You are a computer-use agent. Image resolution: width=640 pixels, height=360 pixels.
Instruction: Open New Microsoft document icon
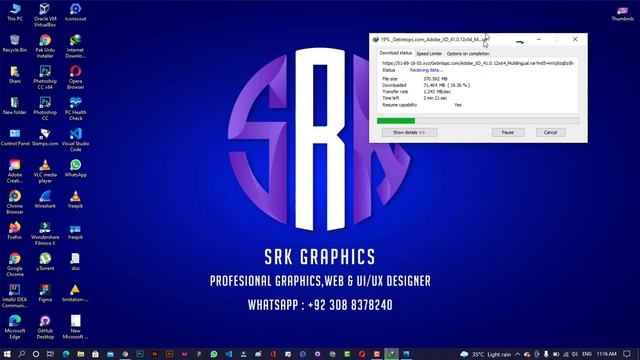[x=76, y=327]
